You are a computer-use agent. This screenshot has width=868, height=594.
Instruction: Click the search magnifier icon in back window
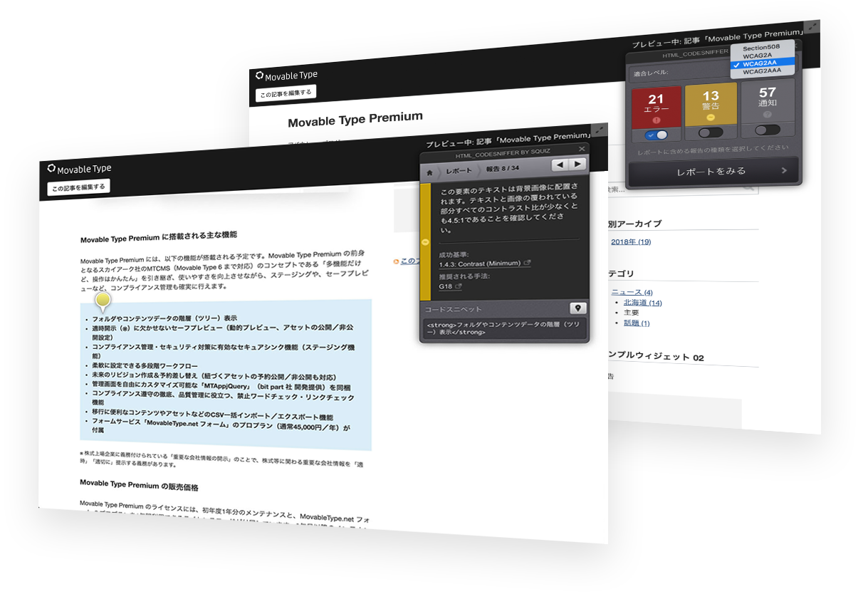(748, 187)
